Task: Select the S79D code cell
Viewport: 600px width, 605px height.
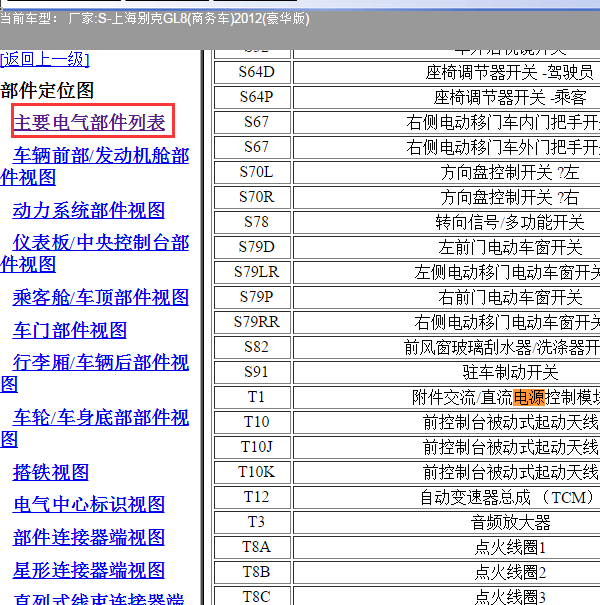Action: 253,247
